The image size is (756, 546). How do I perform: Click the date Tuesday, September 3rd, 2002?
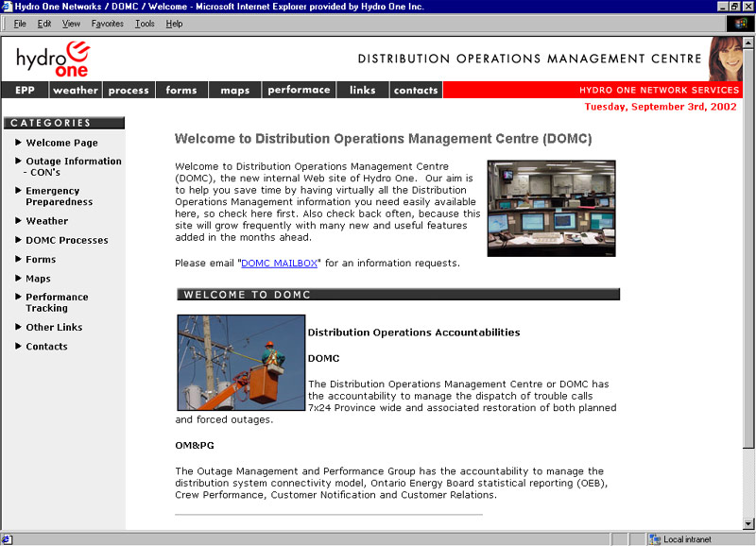(x=661, y=107)
